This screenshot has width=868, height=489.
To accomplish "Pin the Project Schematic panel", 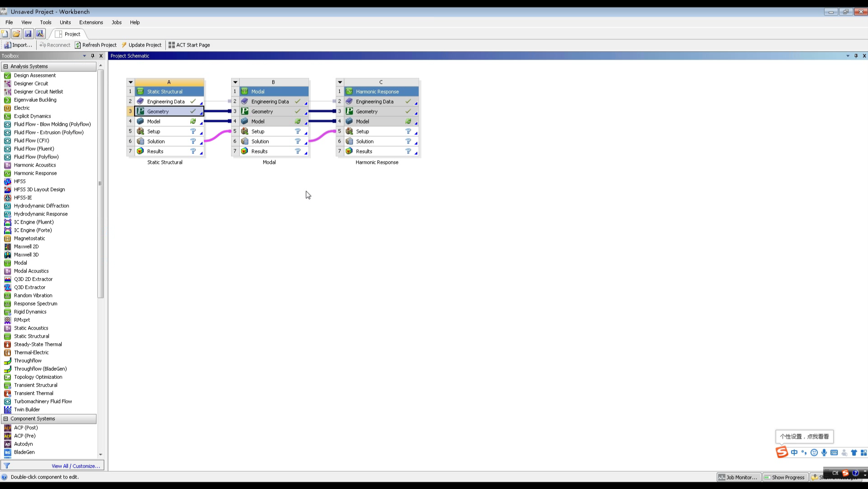I will click(856, 56).
